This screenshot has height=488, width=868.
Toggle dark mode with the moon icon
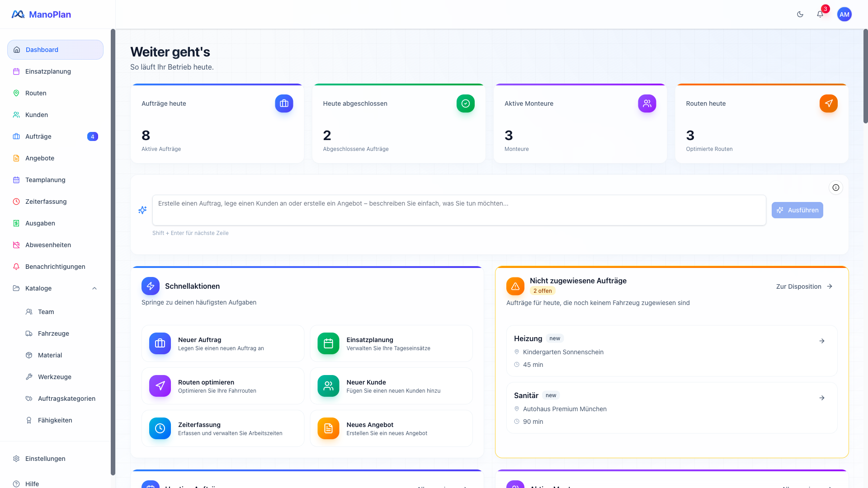pyautogui.click(x=800, y=14)
